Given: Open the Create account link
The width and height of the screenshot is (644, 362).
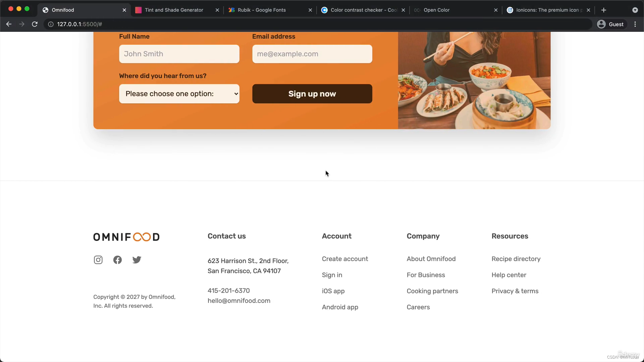Looking at the screenshot, I should pos(345,259).
